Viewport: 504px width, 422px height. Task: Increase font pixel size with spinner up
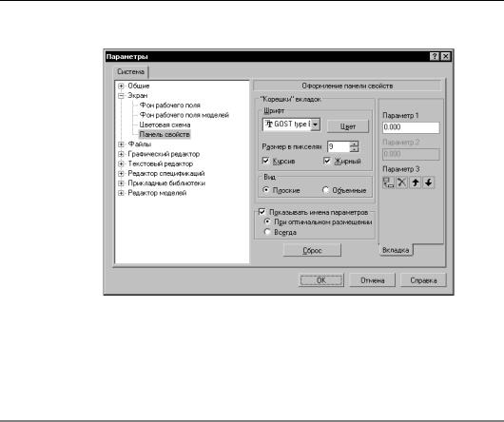[354, 144]
